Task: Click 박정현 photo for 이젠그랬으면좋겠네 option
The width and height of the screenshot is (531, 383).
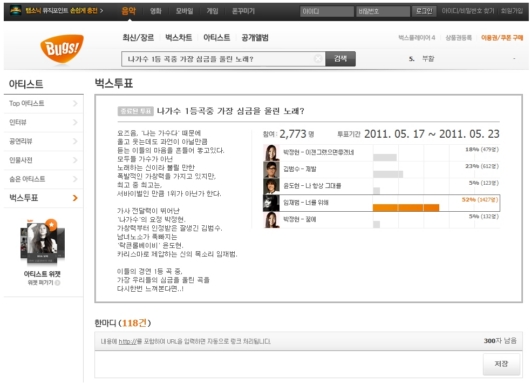Action: pos(271,153)
